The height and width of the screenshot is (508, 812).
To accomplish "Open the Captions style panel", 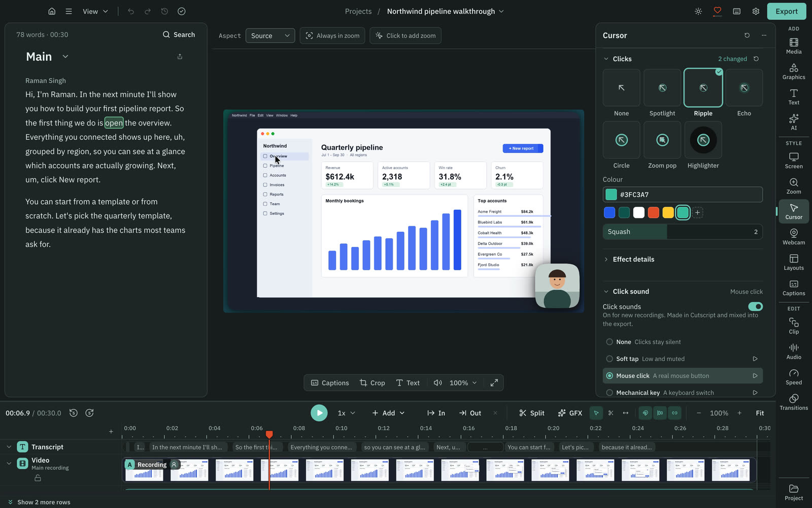I will point(794,288).
